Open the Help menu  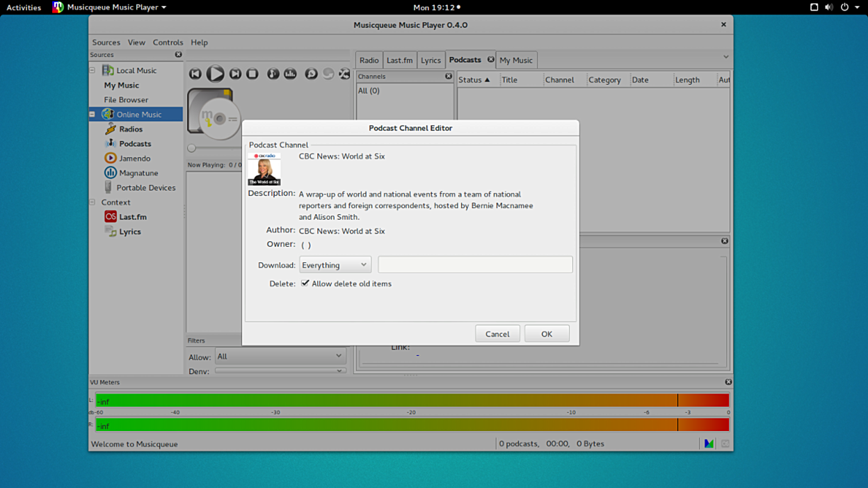(x=199, y=42)
